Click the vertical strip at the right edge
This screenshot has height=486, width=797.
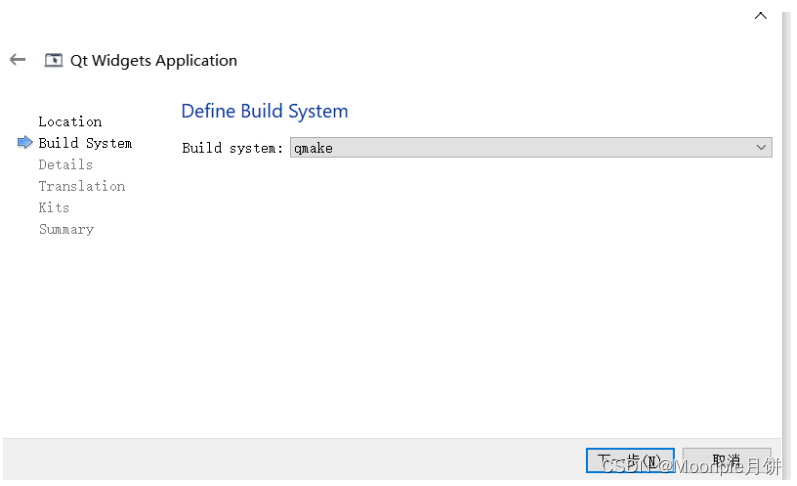(786, 244)
